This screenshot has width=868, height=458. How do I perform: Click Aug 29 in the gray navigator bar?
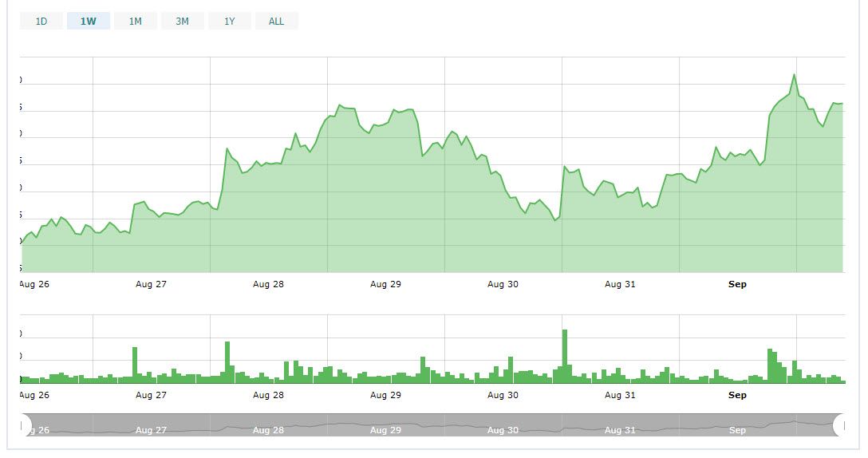coord(385,430)
